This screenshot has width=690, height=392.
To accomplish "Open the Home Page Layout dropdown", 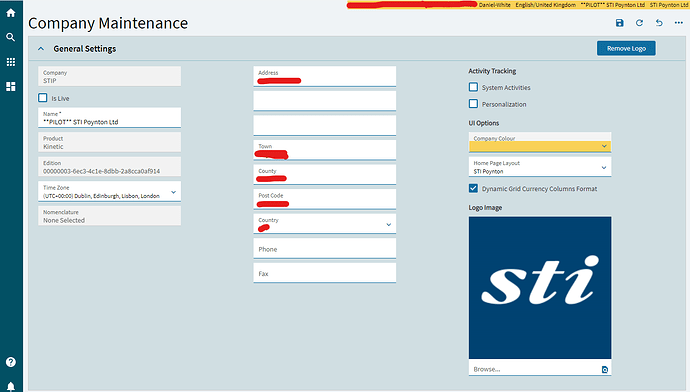I will 540,167.
